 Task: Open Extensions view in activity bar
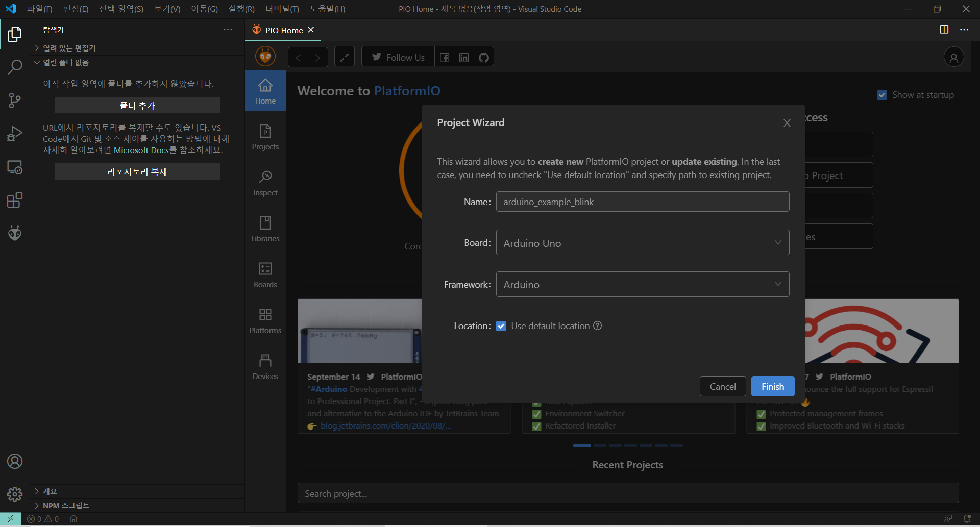pos(15,200)
